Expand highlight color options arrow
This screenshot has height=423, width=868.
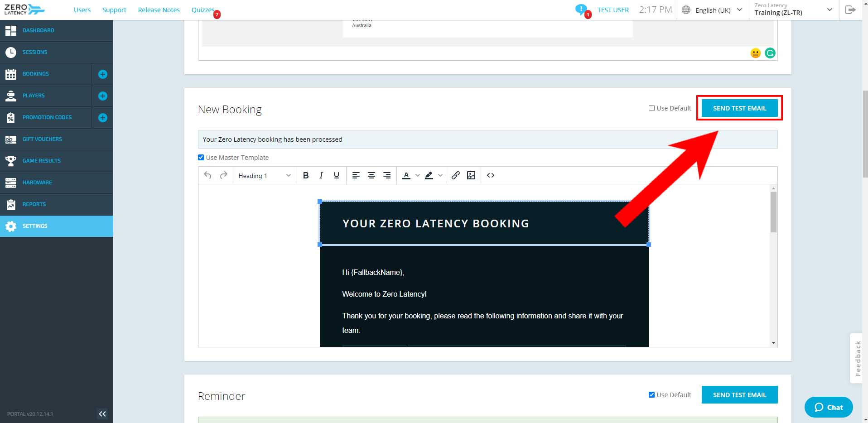point(440,175)
